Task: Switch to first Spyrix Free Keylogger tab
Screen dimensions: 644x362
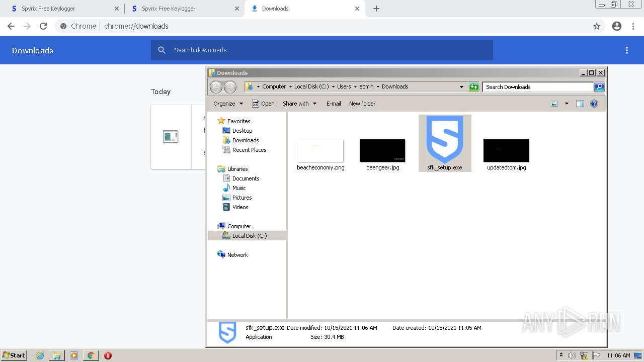Action: tap(65, 9)
